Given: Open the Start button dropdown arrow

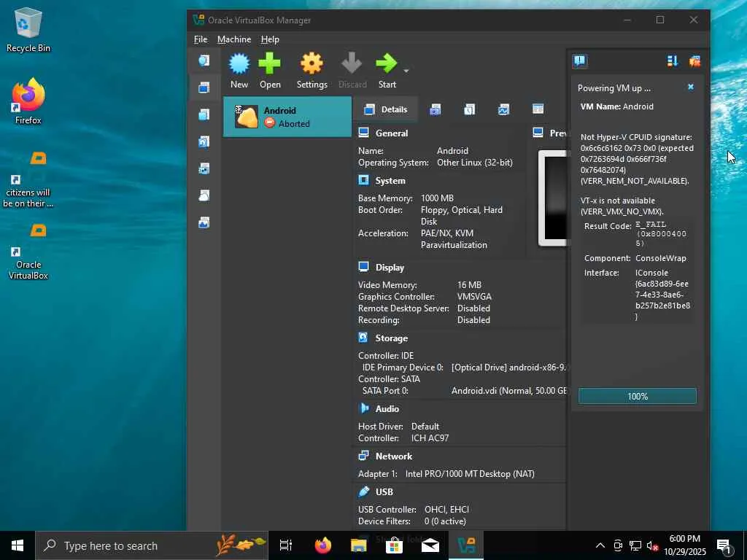Looking at the screenshot, I should pyautogui.click(x=406, y=71).
